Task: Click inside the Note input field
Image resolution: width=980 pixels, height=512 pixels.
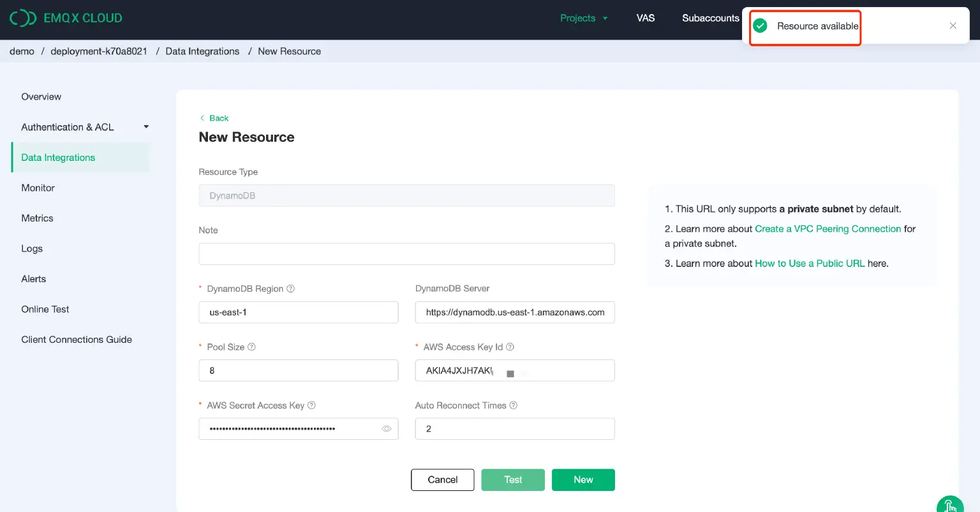Action: pos(406,253)
